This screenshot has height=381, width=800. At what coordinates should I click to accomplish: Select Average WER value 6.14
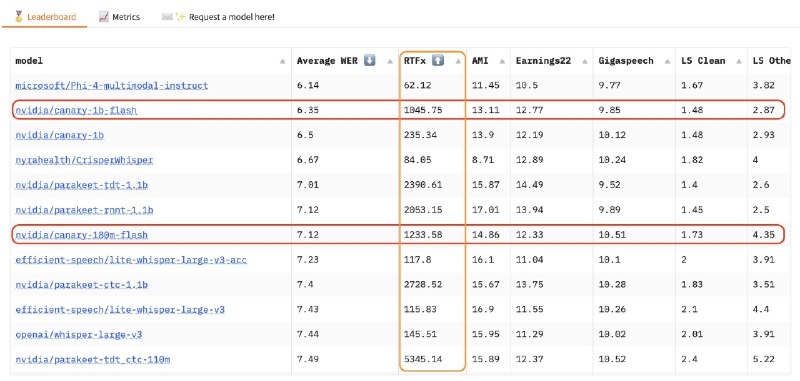308,86
